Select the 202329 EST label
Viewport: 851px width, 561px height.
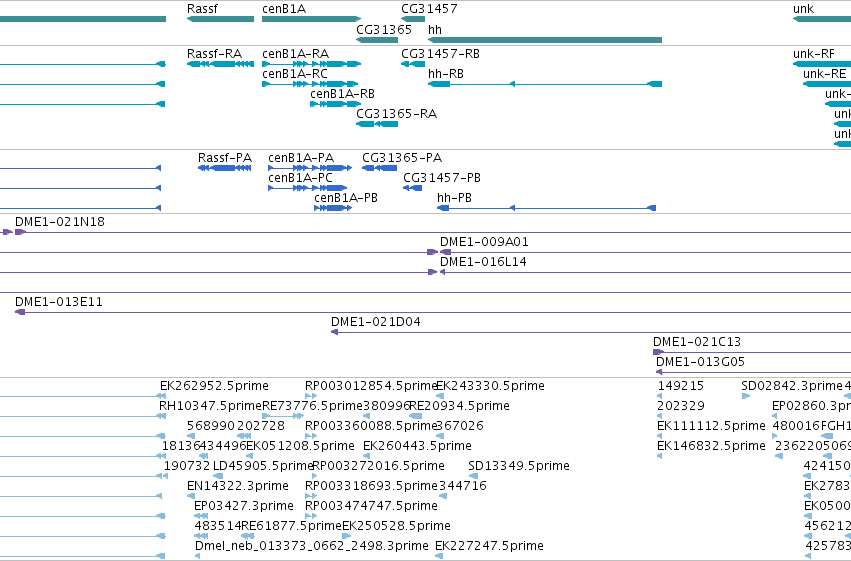click(x=681, y=406)
